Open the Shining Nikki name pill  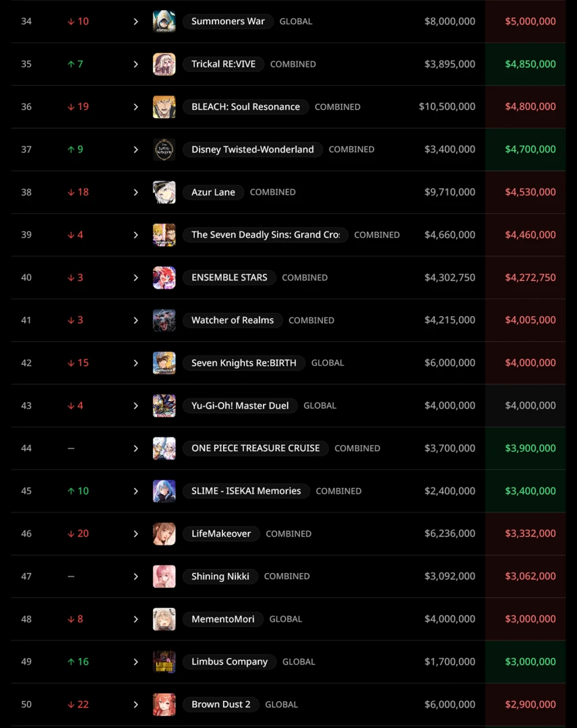pos(220,576)
